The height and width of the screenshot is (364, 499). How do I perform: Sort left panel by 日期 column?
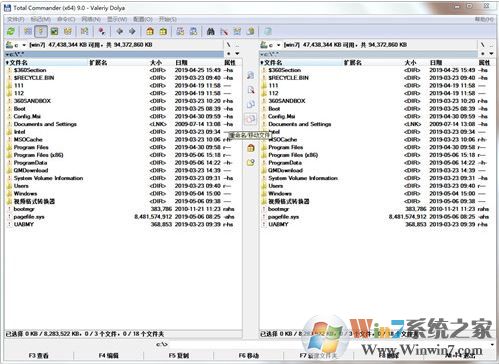198,62
